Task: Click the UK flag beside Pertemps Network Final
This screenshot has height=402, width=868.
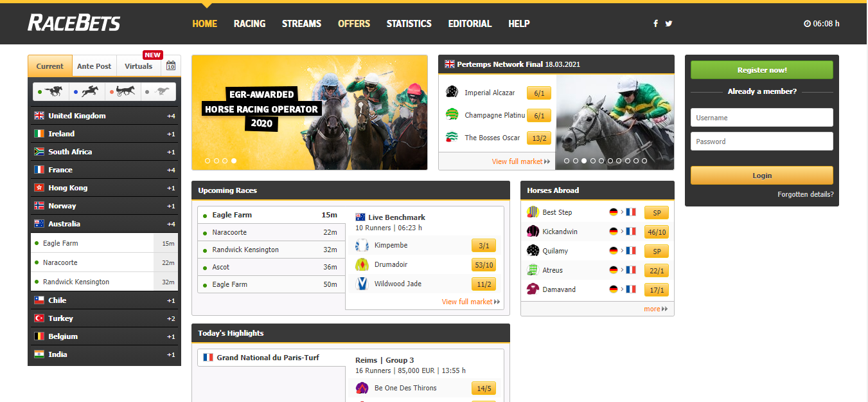Action: click(449, 64)
